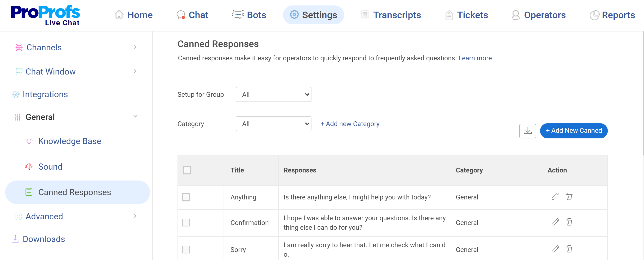Open the Tickets icon
This screenshot has height=260, width=644.
pos(449,15)
